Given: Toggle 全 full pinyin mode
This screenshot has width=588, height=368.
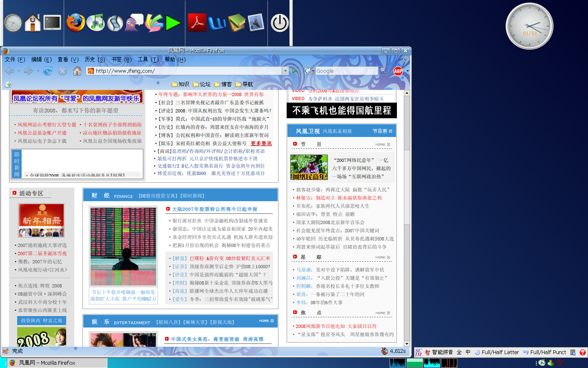Looking at the screenshot, I should (x=459, y=352).
